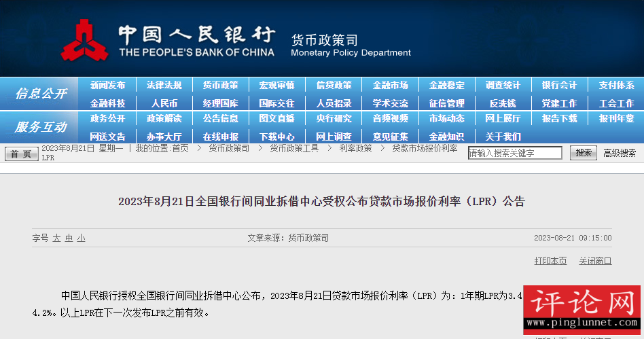Visit the 网上展厅 page
Image resolution: width=644 pixels, height=339 pixels.
503,118
